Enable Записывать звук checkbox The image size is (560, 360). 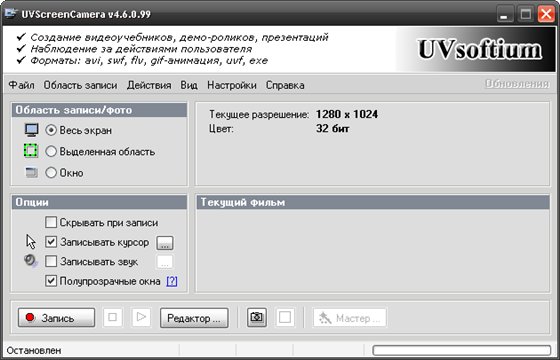51,261
